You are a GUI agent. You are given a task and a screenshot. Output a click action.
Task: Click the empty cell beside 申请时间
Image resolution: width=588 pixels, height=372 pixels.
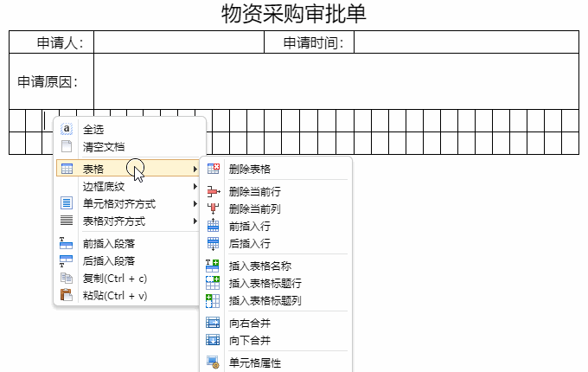(x=465, y=42)
